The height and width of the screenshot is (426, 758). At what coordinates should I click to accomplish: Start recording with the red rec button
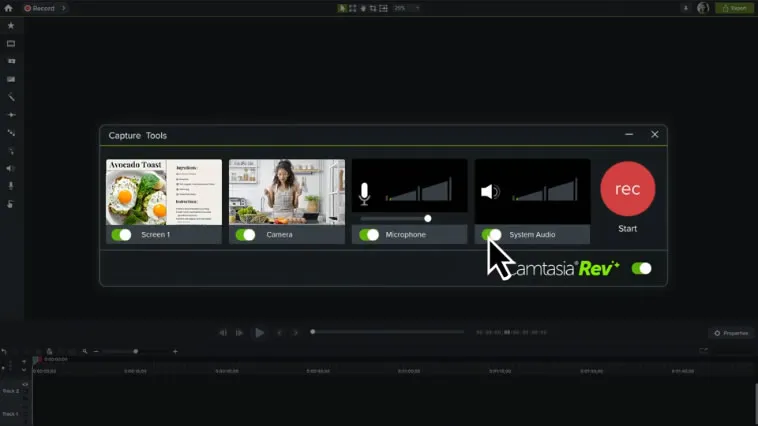coord(627,189)
